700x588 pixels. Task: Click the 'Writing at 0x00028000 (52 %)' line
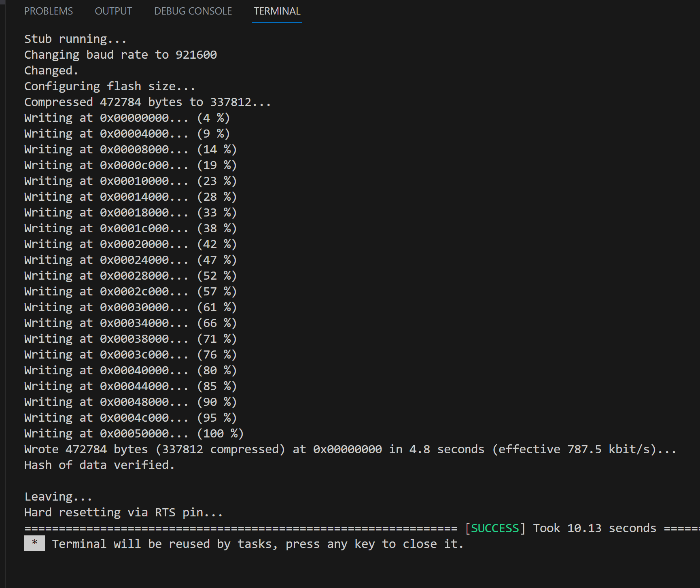point(129,275)
